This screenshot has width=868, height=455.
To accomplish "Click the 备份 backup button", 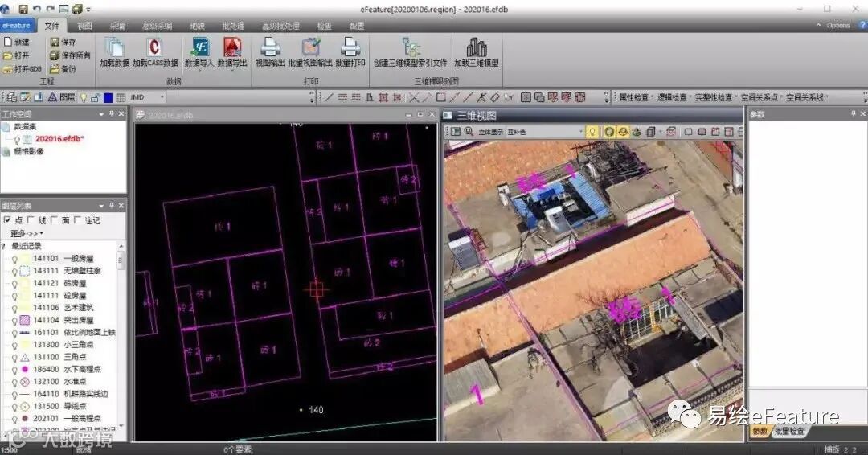I will tap(63, 69).
